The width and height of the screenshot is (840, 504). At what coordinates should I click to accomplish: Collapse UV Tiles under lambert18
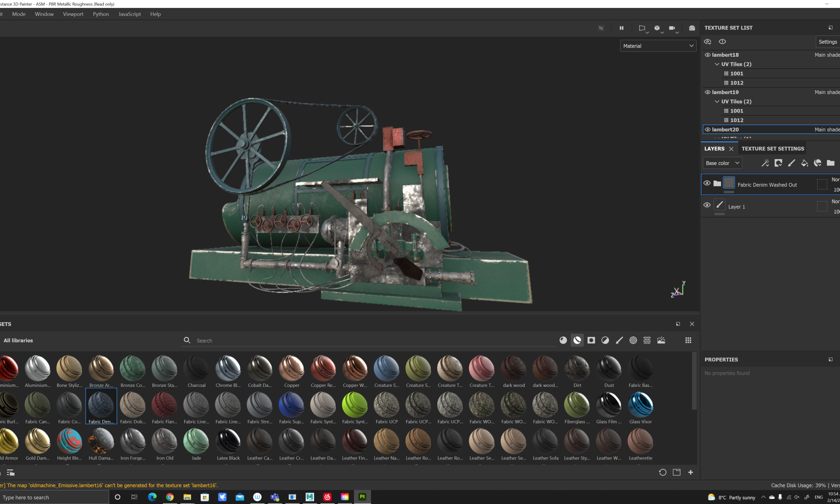pos(717,64)
